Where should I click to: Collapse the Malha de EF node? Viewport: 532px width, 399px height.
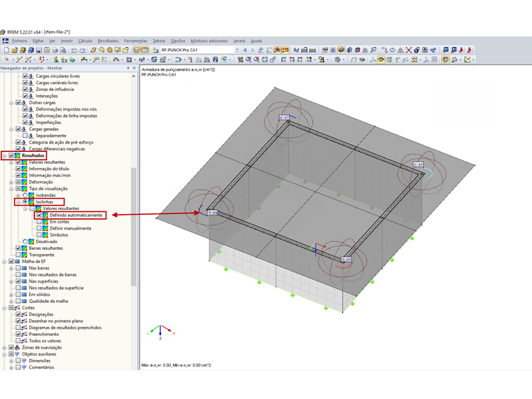coord(4,262)
